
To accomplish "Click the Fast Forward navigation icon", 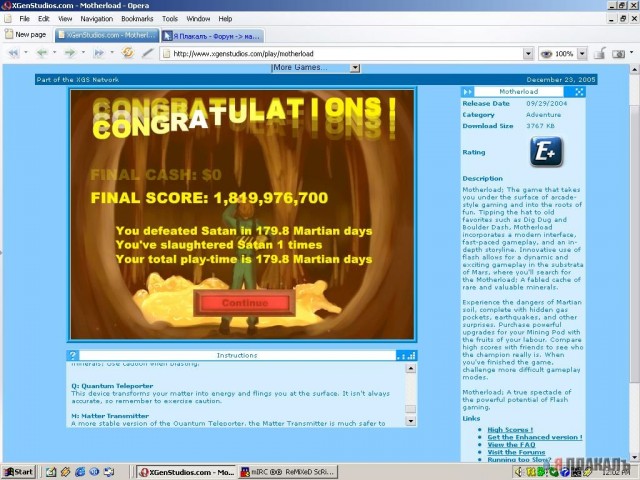I will click(x=99, y=53).
